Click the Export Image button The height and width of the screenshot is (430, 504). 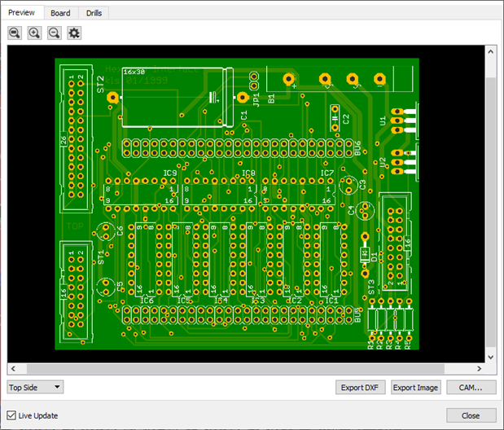coord(415,388)
